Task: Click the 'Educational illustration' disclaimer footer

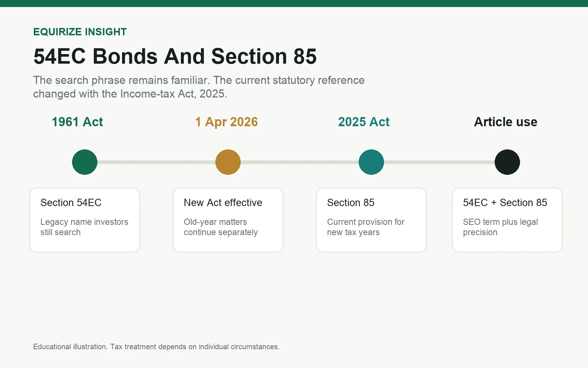Action: tap(156, 347)
